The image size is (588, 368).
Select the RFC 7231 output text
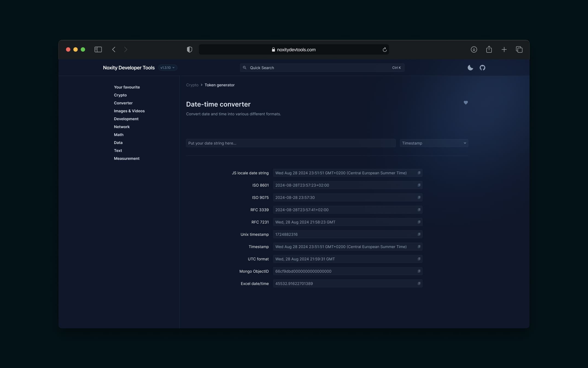[305, 222]
